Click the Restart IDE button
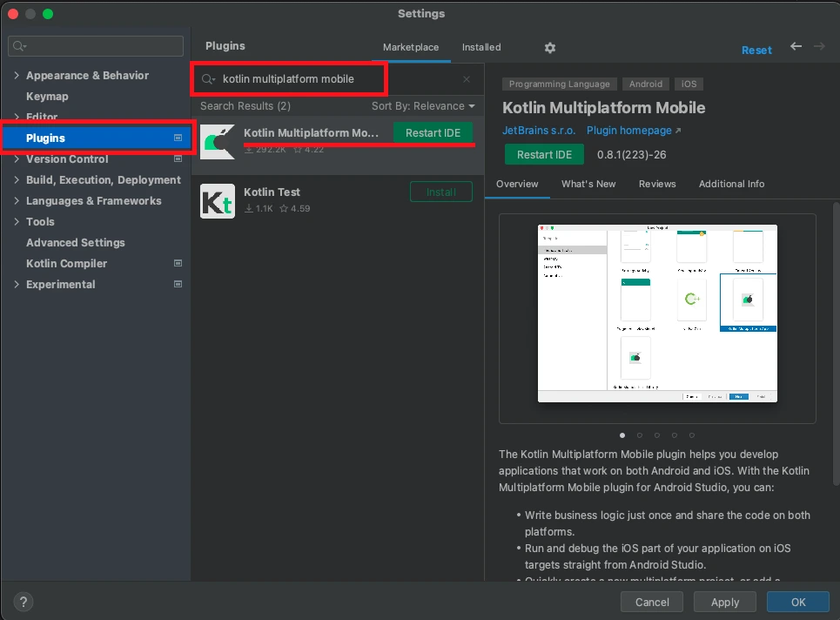The height and width of the screenshot is (620, 840). pyautogui.click(x=433, y=132)
